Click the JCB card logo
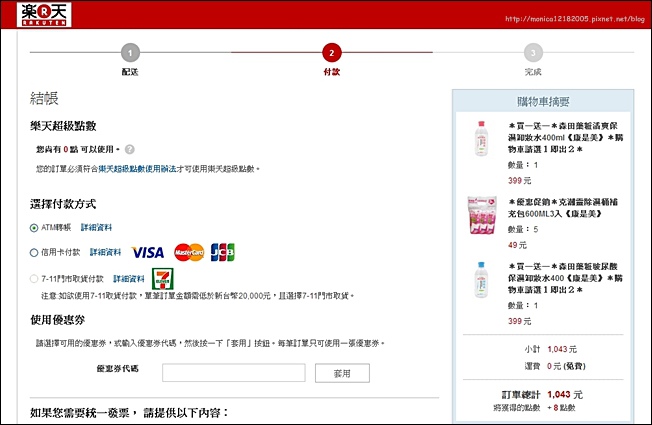652x425 pixels. pos(222,252)
